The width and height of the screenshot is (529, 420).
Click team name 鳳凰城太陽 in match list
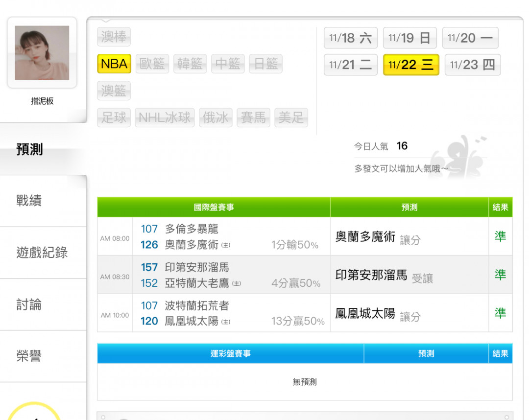[192, 321]
